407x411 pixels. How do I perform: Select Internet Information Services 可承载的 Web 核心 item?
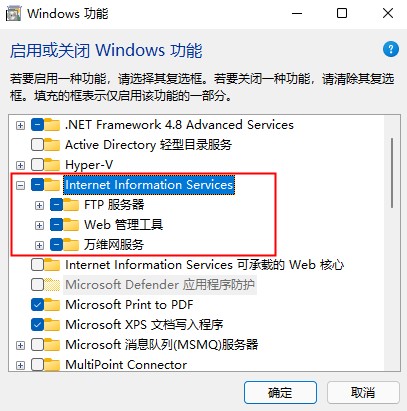click(204, 265)
